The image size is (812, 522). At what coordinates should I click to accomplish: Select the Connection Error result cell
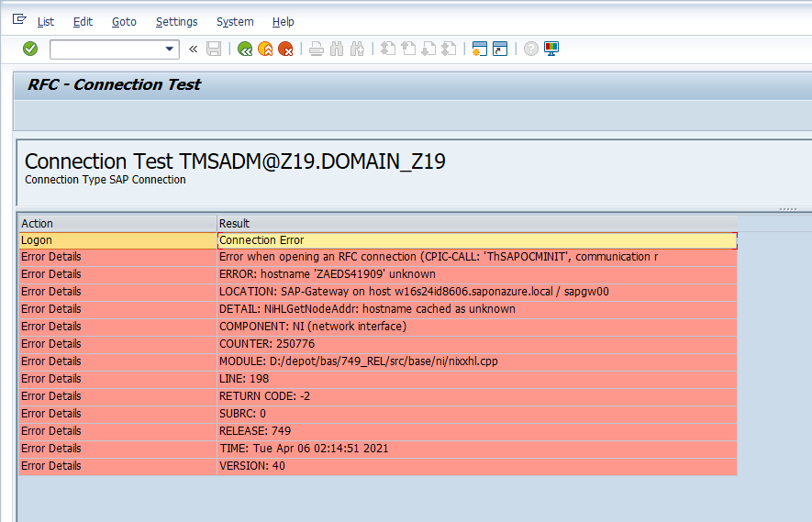(x=475, y=240)
